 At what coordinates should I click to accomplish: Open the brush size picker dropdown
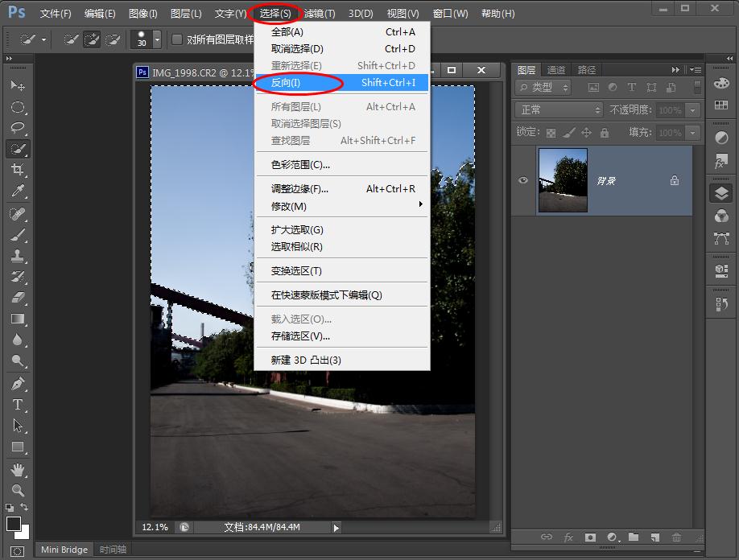(157, 39)
